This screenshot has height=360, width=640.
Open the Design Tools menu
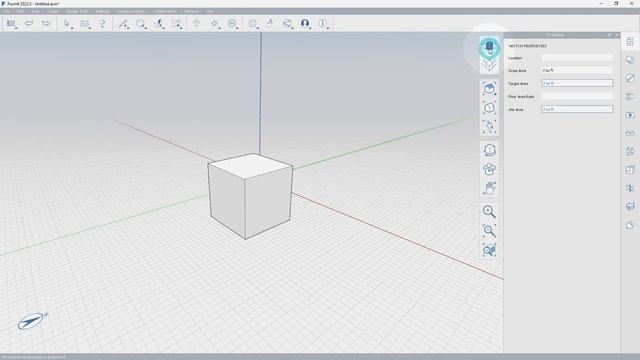click(x=77, y=11)
